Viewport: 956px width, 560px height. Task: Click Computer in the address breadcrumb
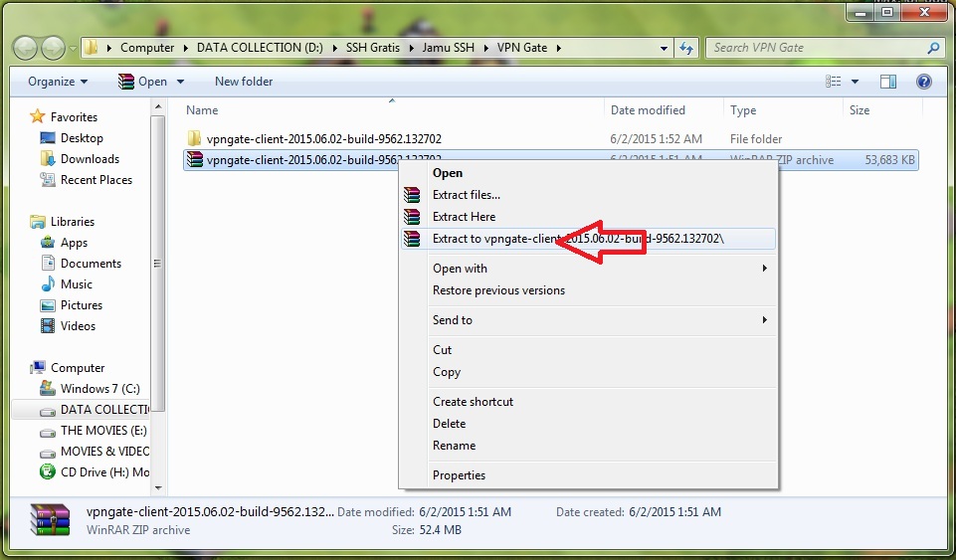147,48
